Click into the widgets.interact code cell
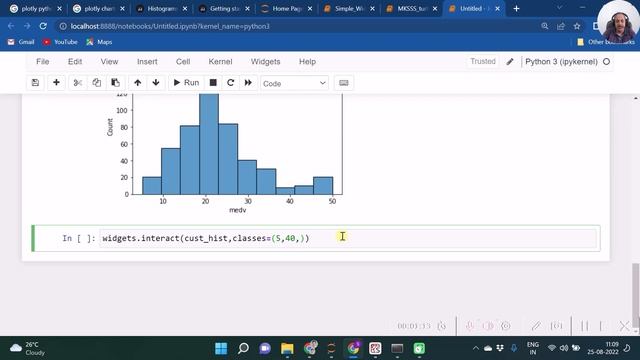The width and height of the screenshot is (640, 360). pos(348,238)
